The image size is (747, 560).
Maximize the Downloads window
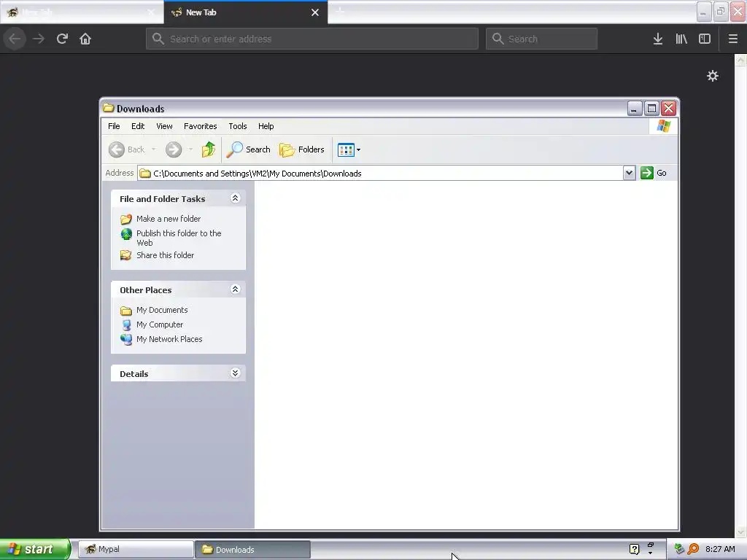pyautogui.click(x=651, y=109)
